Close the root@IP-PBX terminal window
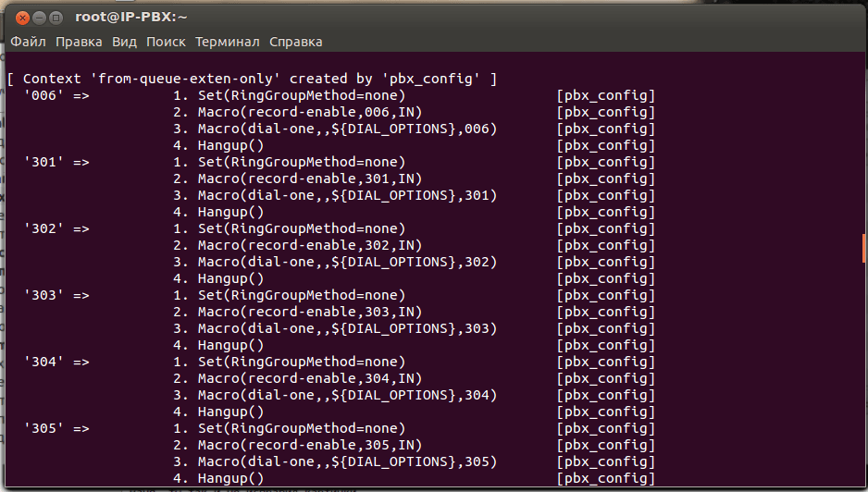The image size is (868, 492). [19, 18]
